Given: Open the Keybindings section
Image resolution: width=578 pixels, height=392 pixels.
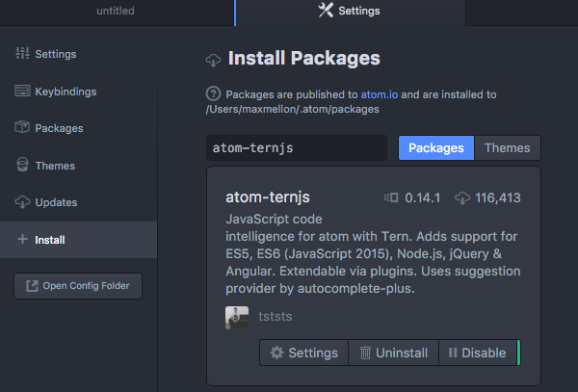Looking at the screenshot, I should pos(79,91).
